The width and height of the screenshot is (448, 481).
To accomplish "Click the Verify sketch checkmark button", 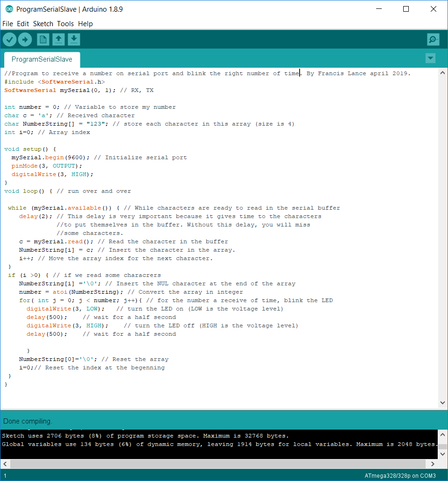I will (9, 40).
